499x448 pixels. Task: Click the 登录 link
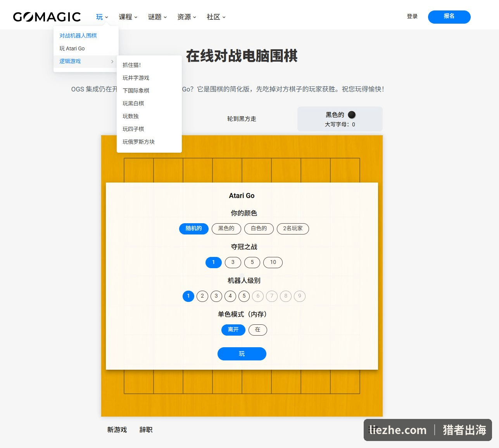click(412, 16)
